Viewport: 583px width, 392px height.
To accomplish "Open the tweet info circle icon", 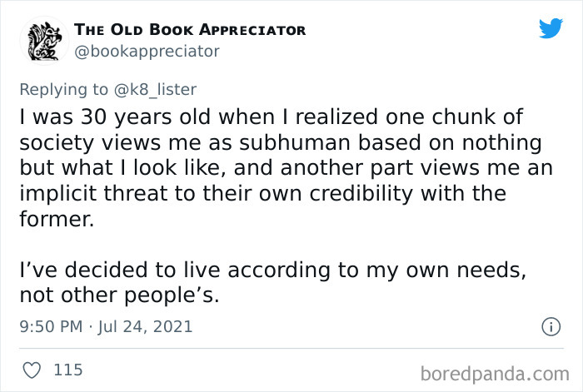I will pyautogui.click(x=550, y=327).
